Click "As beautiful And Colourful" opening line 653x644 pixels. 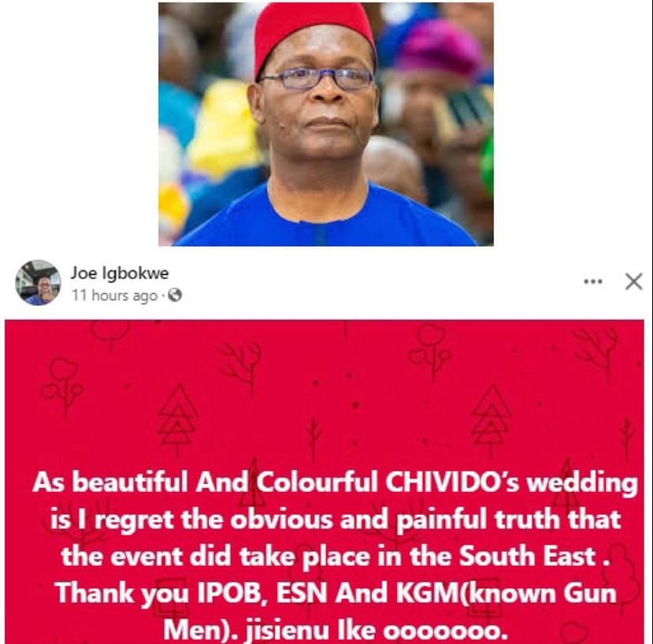click(205, 482)
